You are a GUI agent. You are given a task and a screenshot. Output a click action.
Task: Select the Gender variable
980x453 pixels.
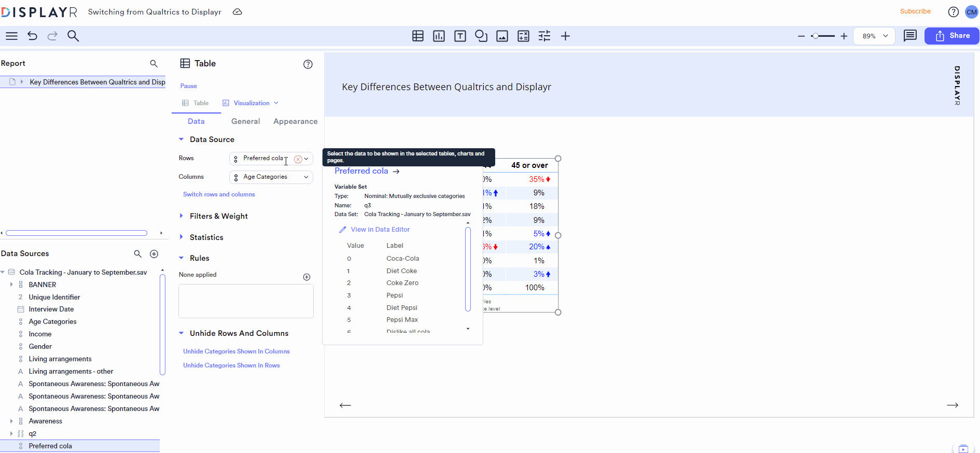pos(40,347)
